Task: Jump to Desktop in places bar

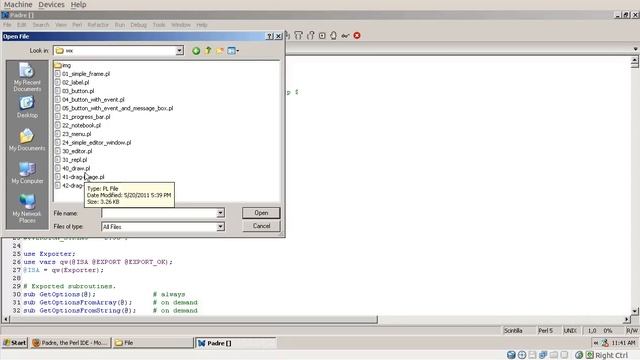Action: [27, 107]
